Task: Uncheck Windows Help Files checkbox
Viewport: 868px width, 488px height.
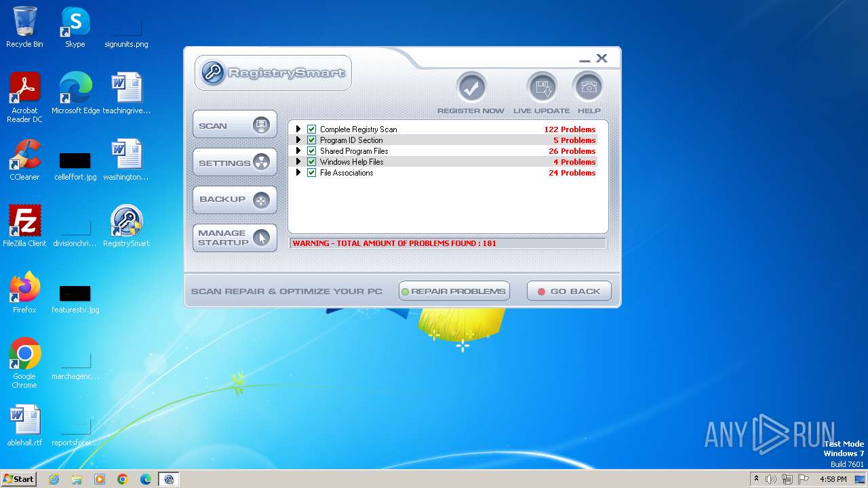Action: tap(312, 161)
